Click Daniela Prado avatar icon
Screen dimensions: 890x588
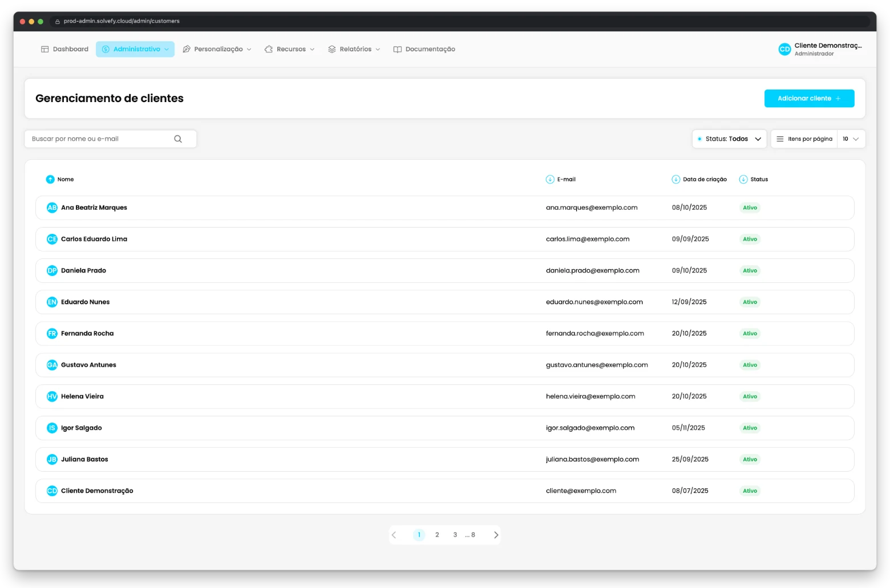52,271
